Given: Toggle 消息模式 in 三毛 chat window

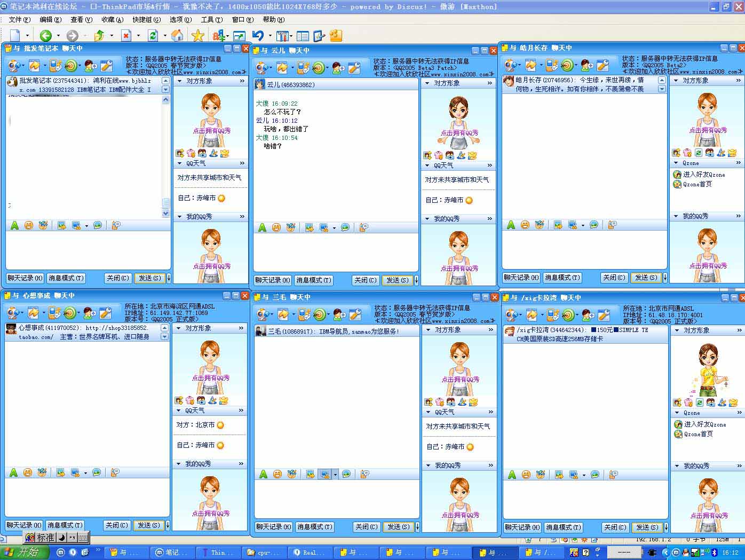Looking at the screenshot, I should point(314,527).
